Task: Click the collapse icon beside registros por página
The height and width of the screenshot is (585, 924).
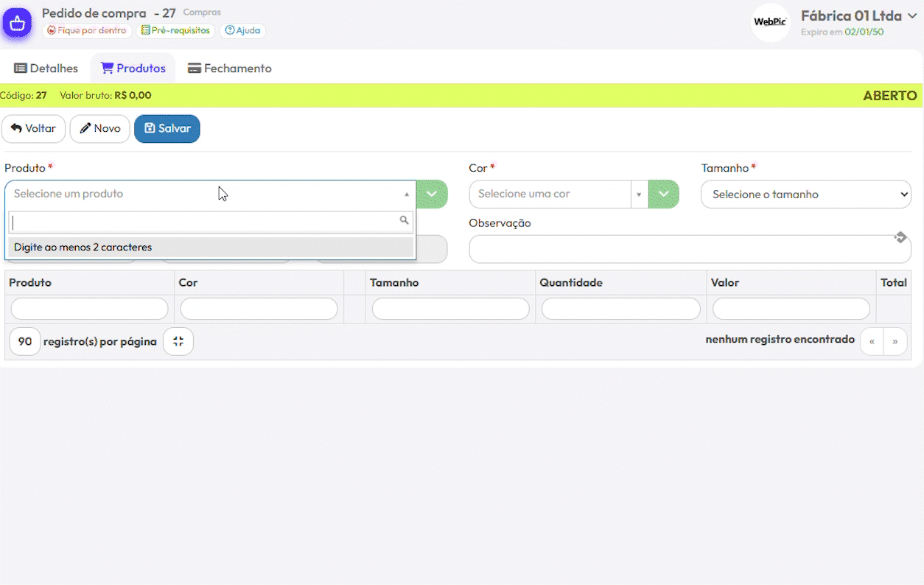Action: point(178,341)
